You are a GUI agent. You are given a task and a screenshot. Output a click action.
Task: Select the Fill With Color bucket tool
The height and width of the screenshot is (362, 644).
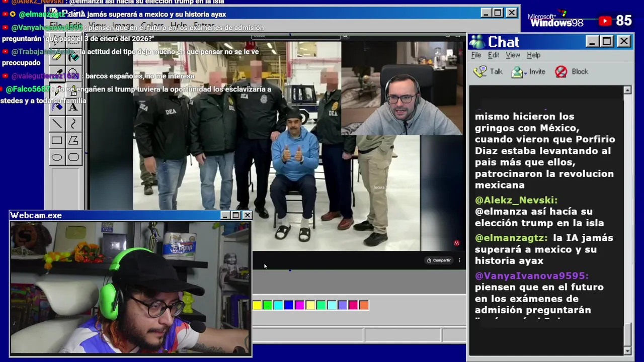click(x=73, y=56)
